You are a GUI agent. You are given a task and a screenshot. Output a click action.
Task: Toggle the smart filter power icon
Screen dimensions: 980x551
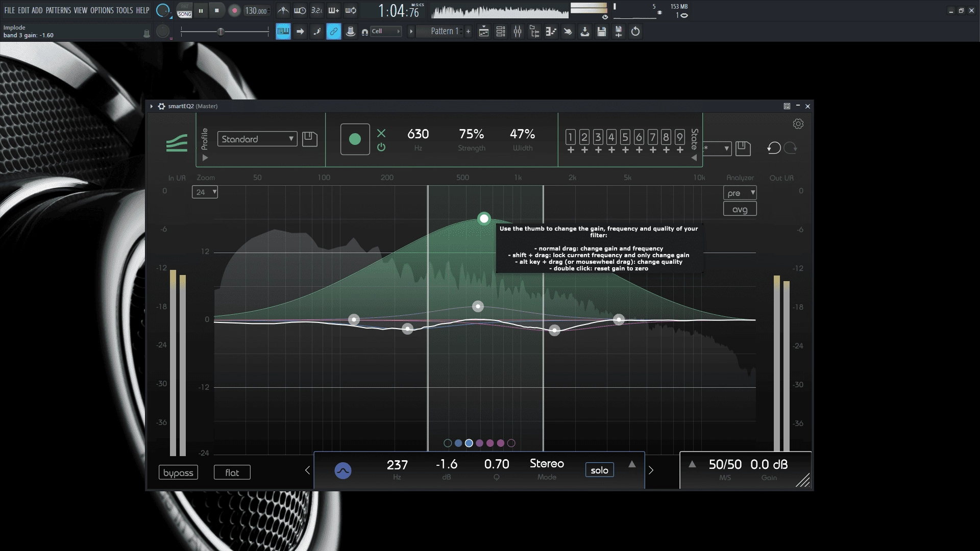[381, 147]
